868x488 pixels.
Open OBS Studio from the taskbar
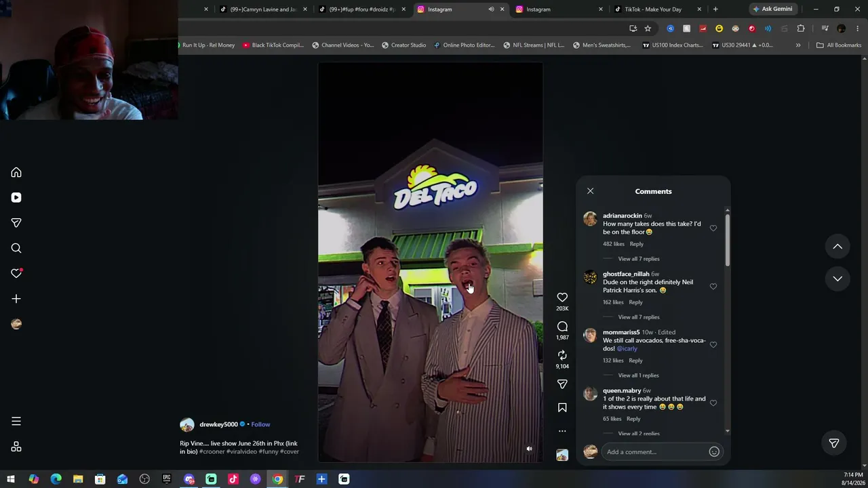tap(144, 479)
